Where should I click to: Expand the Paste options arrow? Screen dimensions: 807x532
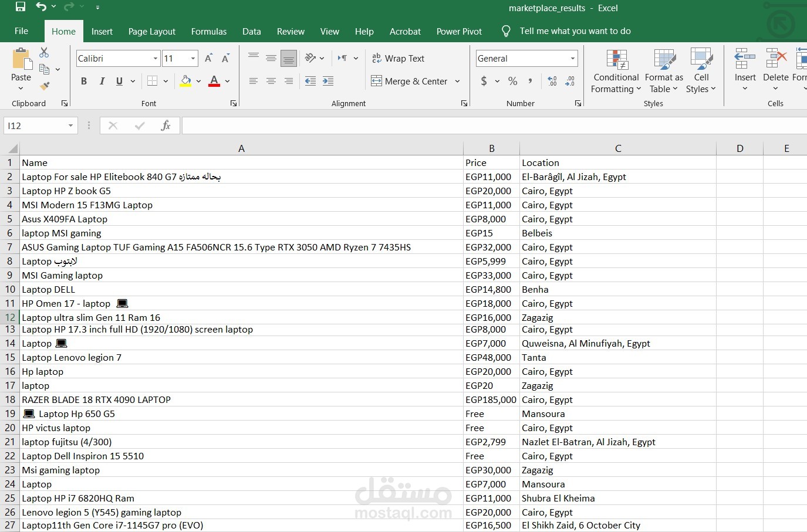coord(21,89)
